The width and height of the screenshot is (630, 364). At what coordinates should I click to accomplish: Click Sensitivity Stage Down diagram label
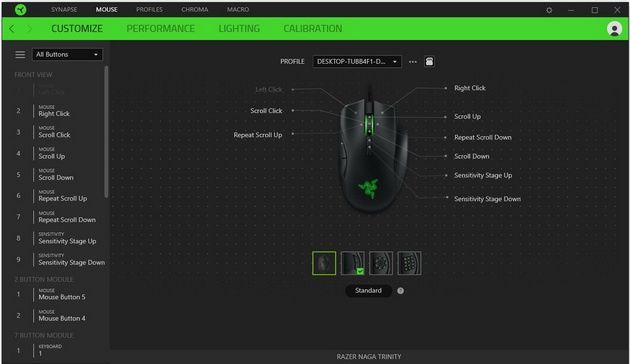click(487, 199)
